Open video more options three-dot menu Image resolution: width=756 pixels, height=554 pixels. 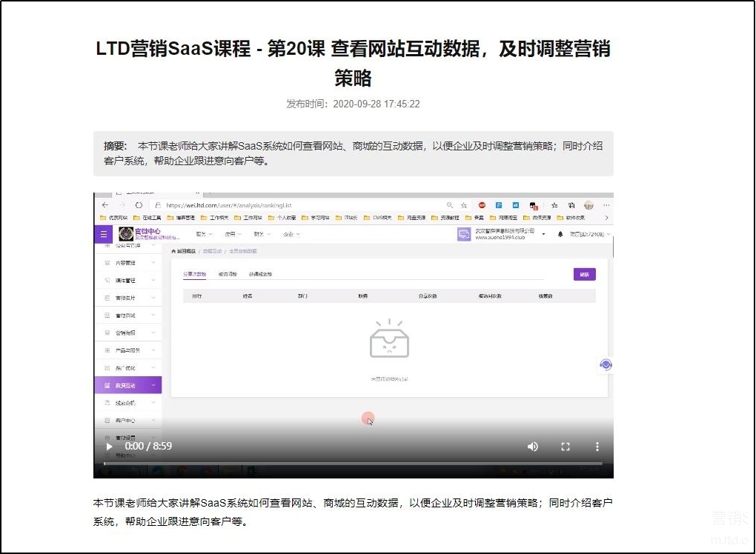click(597, 447)
